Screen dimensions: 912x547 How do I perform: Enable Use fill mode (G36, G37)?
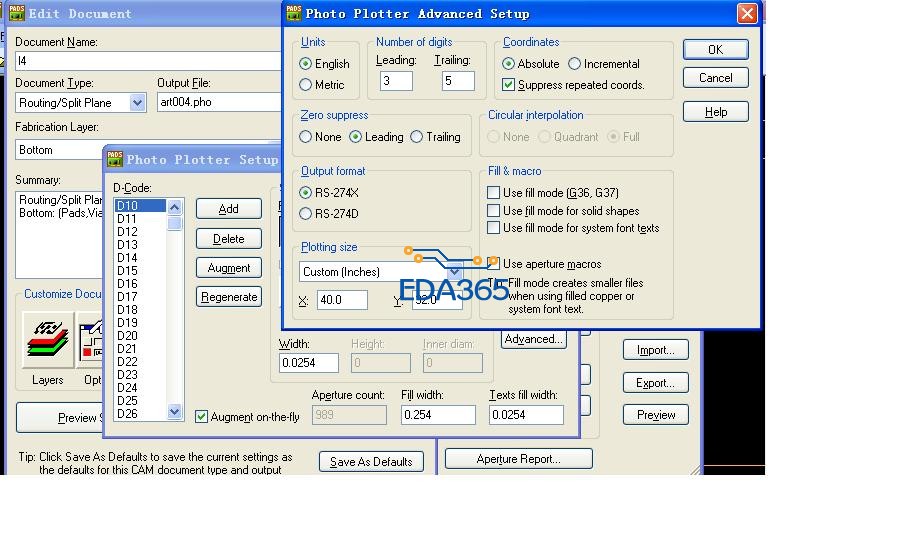(493, 193)
